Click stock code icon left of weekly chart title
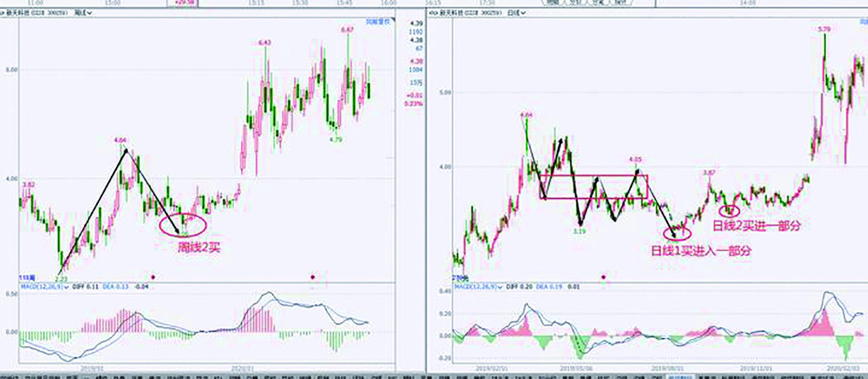This screenshot has width=868, height=379. 3,12
